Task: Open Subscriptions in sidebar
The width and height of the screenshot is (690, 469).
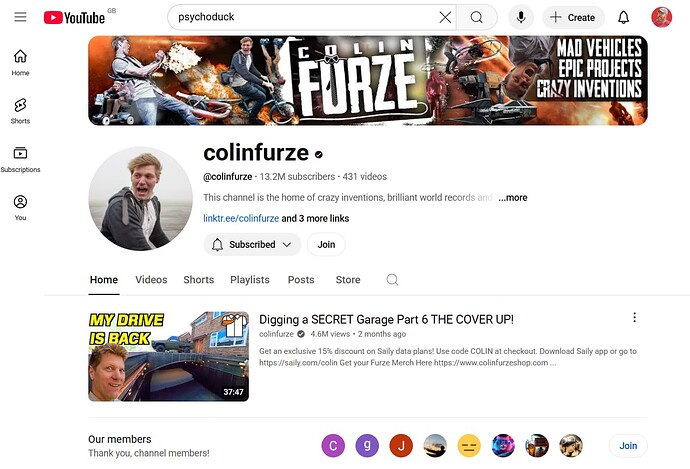Action: tap(20, 159)
